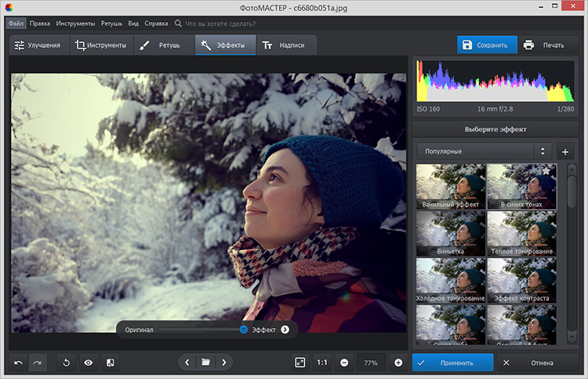Click the 'Сохранить' button
This screenshot has height=379, width=588.
click(488, 45)
